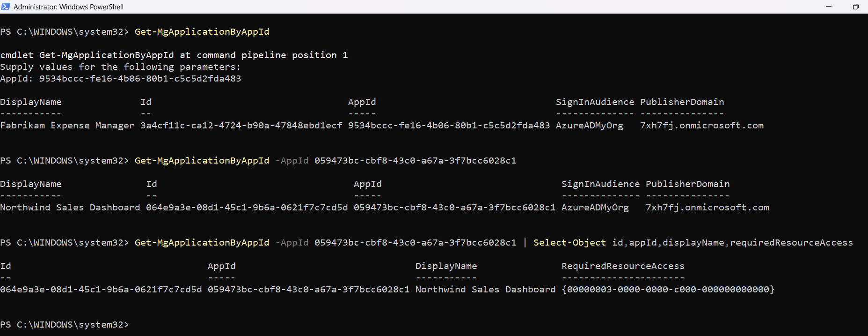Viewport: 868px width, 336px height.
Task: Click the "Supply values for the following parameters" line
Action: coord(120,67)
